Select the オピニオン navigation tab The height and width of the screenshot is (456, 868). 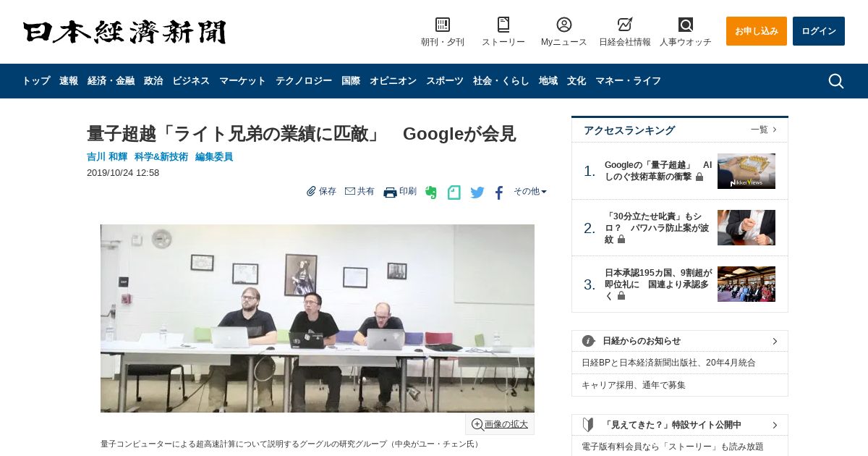[393, 81]
